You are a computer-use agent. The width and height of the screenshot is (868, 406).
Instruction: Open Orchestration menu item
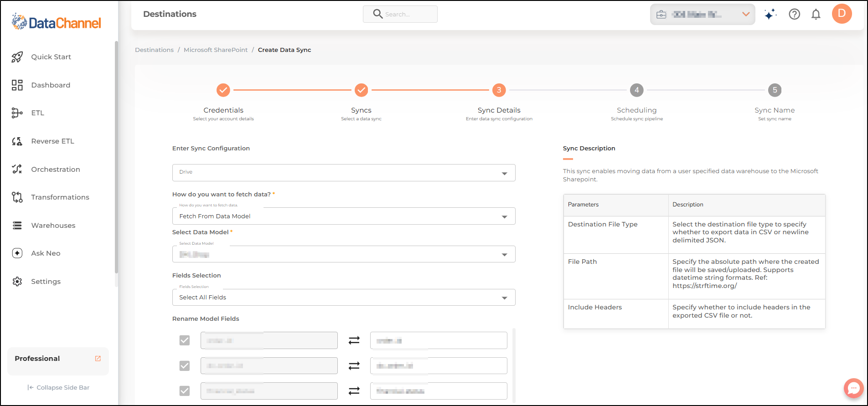56,170
